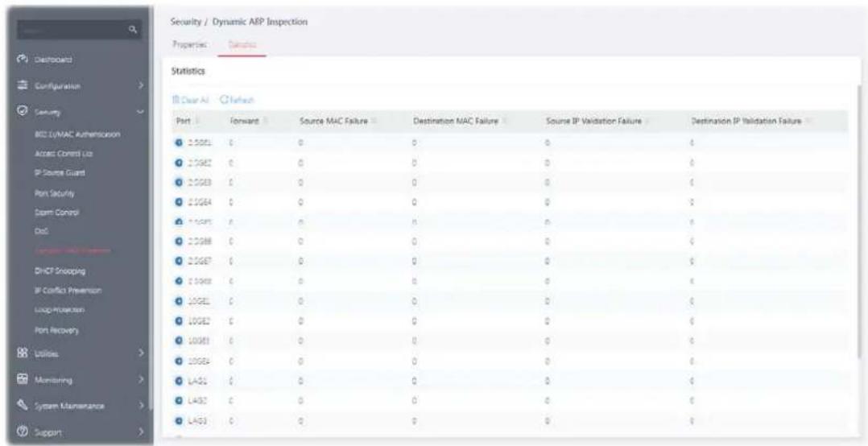
Task: Click the Utilities grid icon
Action: [24, 352]
